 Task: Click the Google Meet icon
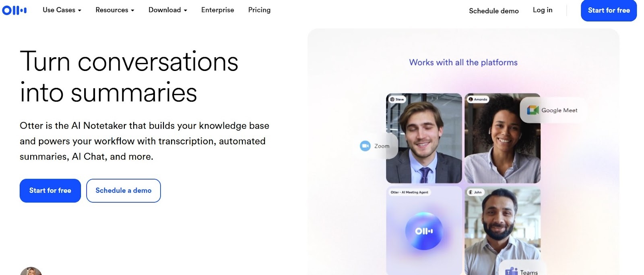533,110
